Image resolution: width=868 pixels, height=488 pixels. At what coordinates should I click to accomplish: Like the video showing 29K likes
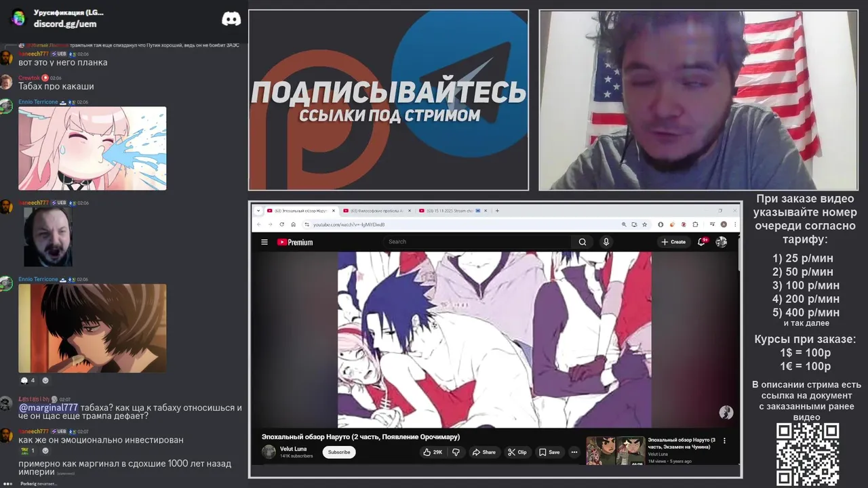(x=433, y=452)
